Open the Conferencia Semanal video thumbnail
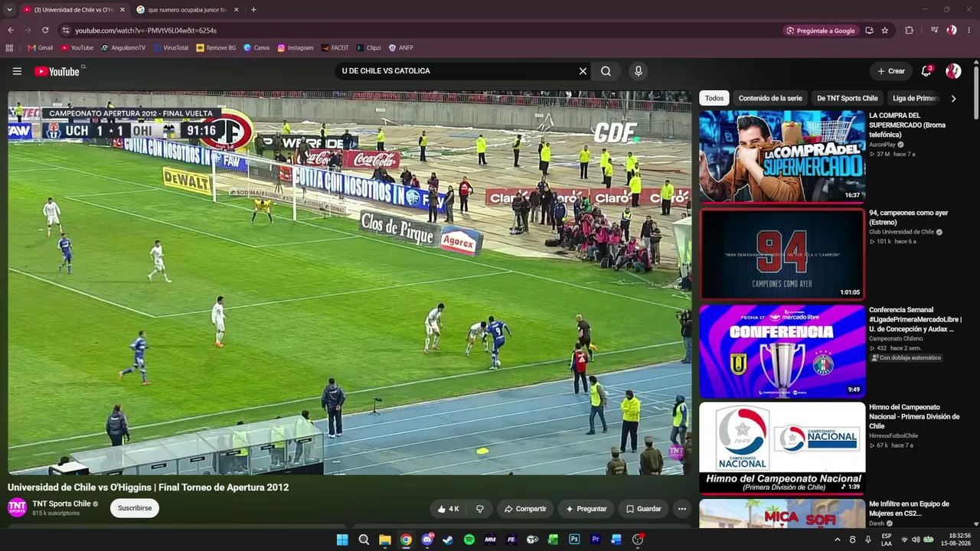The image size is (980, 551). 782,350
